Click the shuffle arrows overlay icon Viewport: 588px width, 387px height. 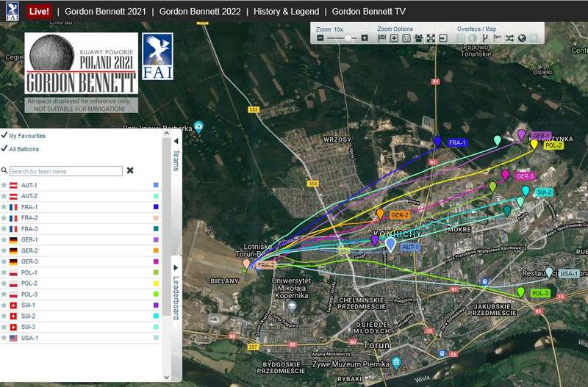(x=509, y=37)
